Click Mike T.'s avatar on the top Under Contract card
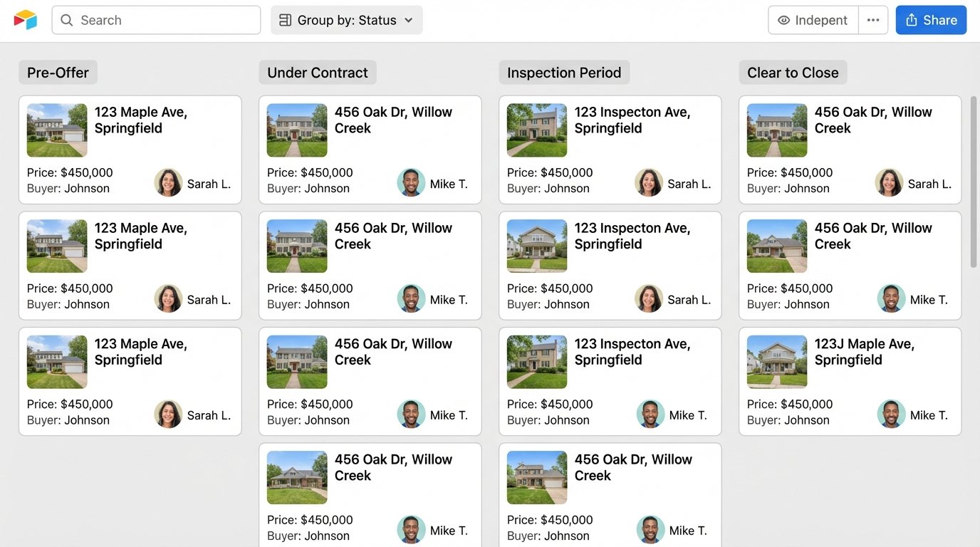Image resolution: width=980 pixels, height=547 pixels. 411,182
